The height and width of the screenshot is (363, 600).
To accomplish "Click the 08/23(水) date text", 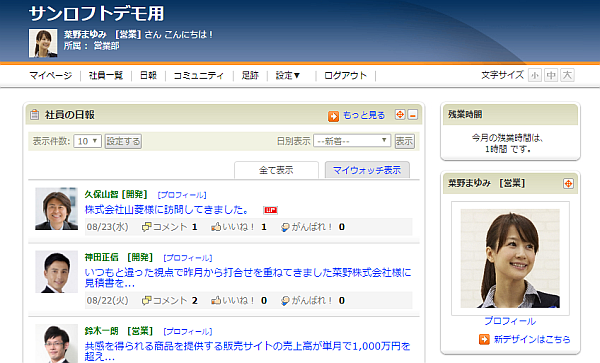I will pyautogui.click(x=108, y=227).
